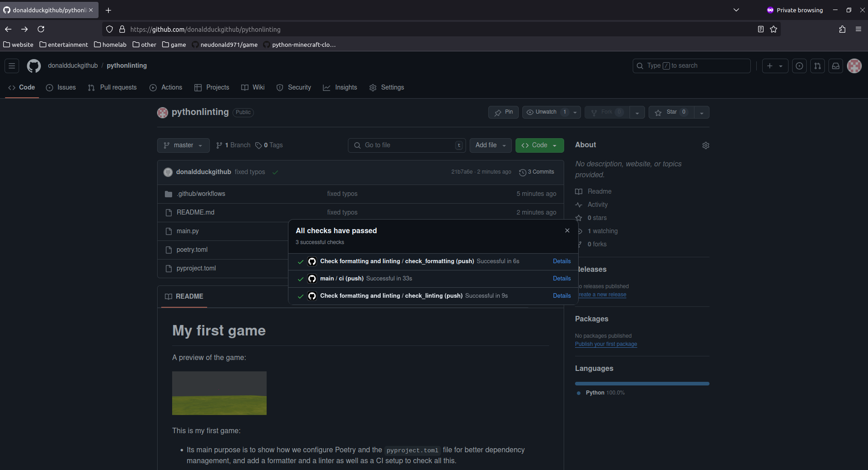This screenshot has width=868, height=470.
Task: Click the commit author avatar for donaldduckgithub
Action: tap(168, 172)
